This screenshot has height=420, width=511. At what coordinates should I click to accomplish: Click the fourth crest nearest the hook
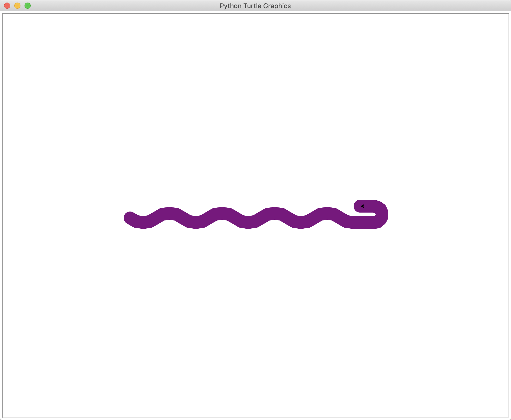click(x=327, y=213)
